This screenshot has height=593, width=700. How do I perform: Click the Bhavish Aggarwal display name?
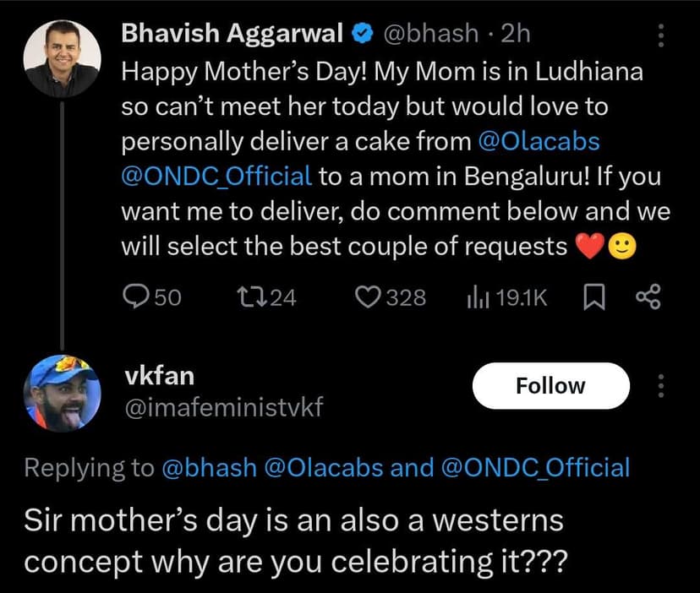pos(233,34)
